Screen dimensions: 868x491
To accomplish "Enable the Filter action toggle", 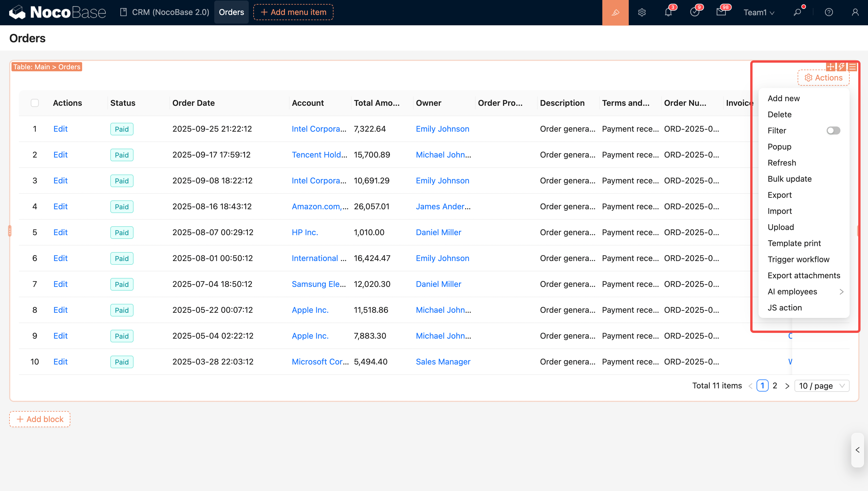I will [833, 131].
